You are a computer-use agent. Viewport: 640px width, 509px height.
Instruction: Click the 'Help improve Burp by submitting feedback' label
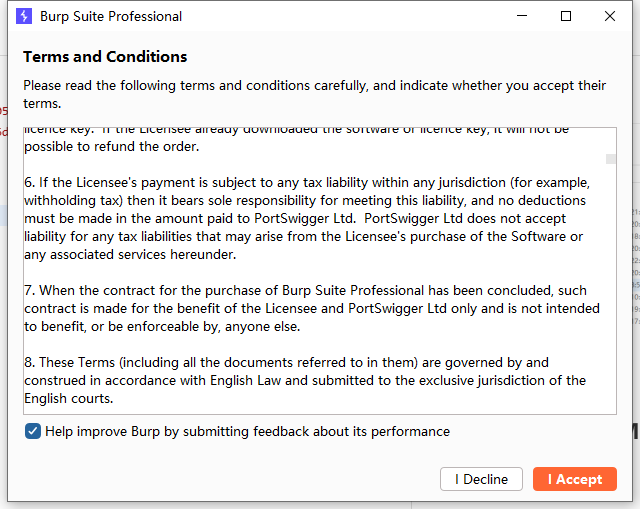pyautogui.click(x=247, y=431)
